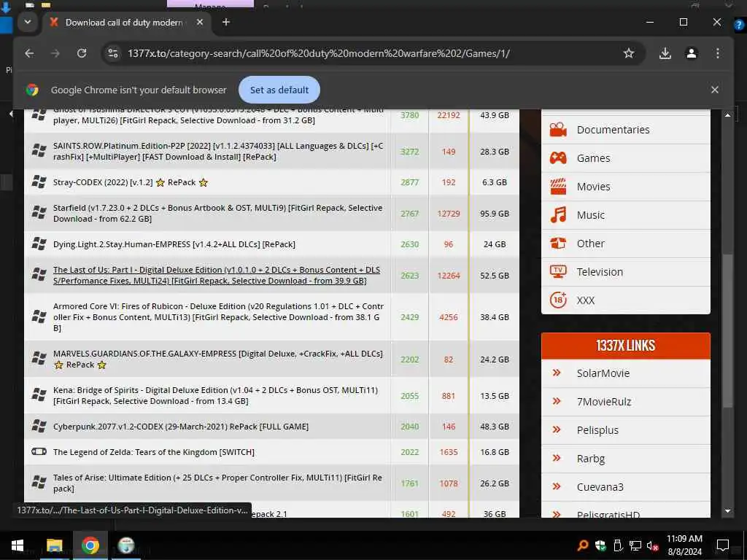This screenshot has width=747, height=560.
Task: Click the Windows icon beside Stray-CODEX
Action: pyautogui.click(x=39, y=182)
